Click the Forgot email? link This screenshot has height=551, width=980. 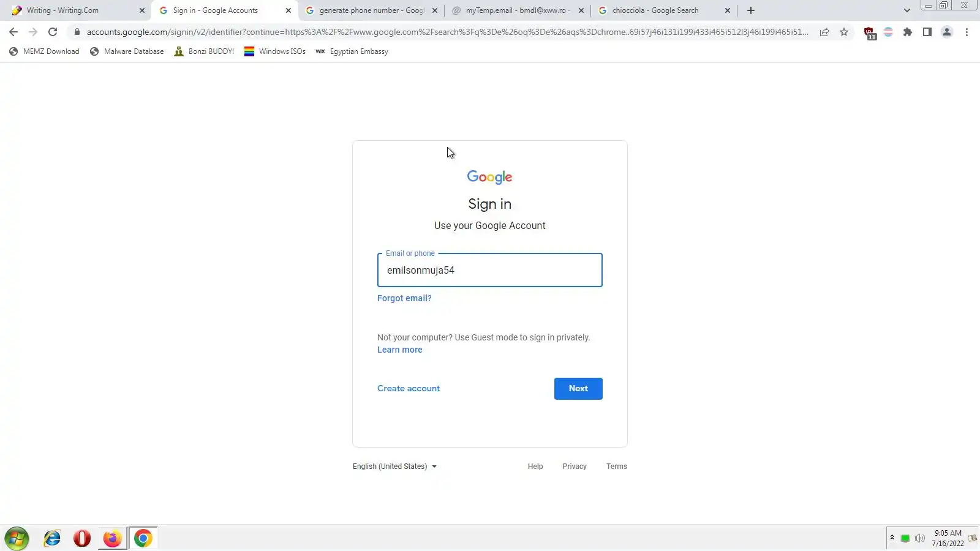click(x=404, y=298)
